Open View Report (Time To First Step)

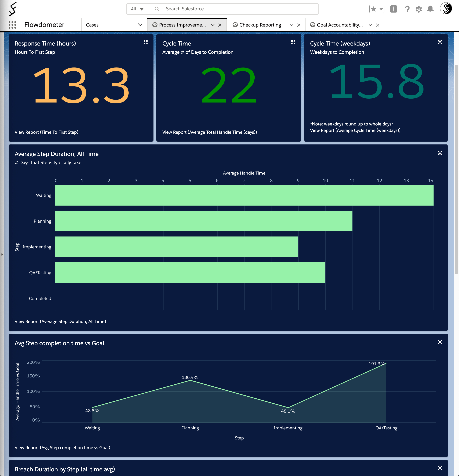pos(46,132)
